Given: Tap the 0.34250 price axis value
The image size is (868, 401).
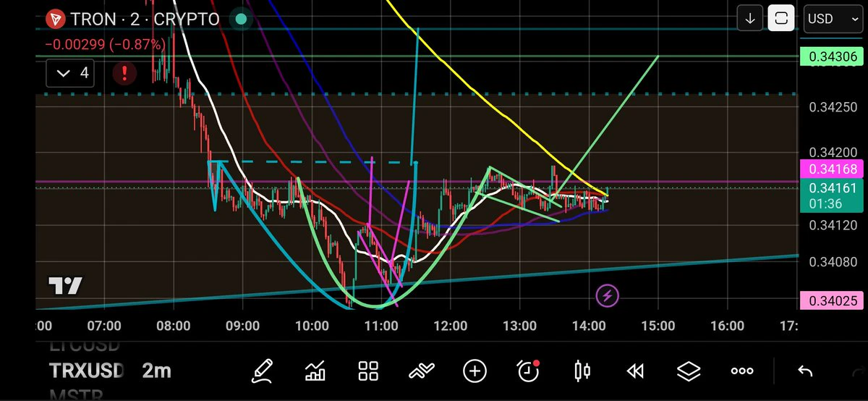Looking at the screenshot, I should [832, 107].
